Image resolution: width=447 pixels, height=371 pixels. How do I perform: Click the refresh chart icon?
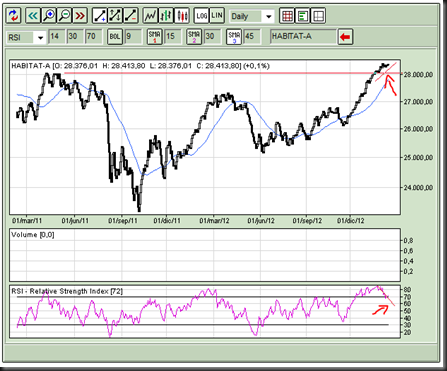click(x=14, y=16)
